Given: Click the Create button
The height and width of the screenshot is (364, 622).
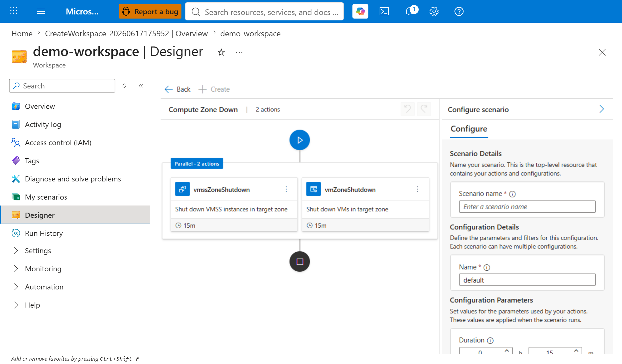Looking at the screenshot, I should (x=214, y=89).
